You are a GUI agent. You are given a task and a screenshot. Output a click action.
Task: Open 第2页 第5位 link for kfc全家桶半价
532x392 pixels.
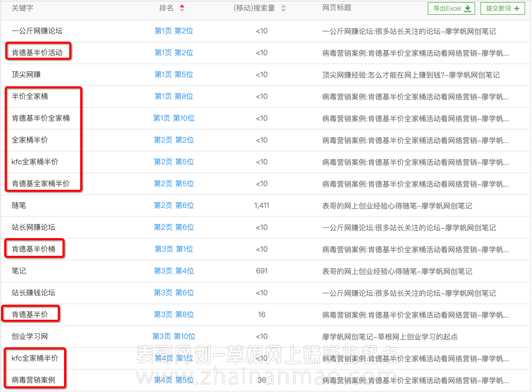[x=174, y=162]
